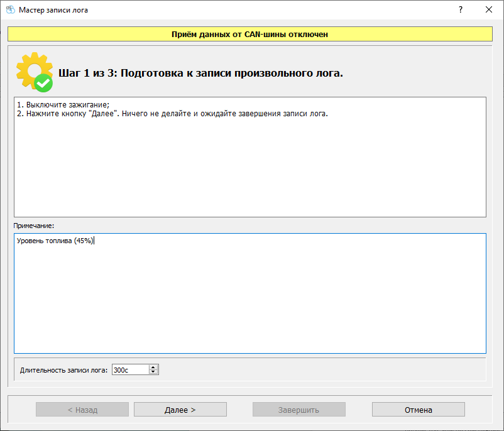Close the log recording wizard window
Image resolution: width=504 pixels, height=431 pixels.
click(489, 10)
